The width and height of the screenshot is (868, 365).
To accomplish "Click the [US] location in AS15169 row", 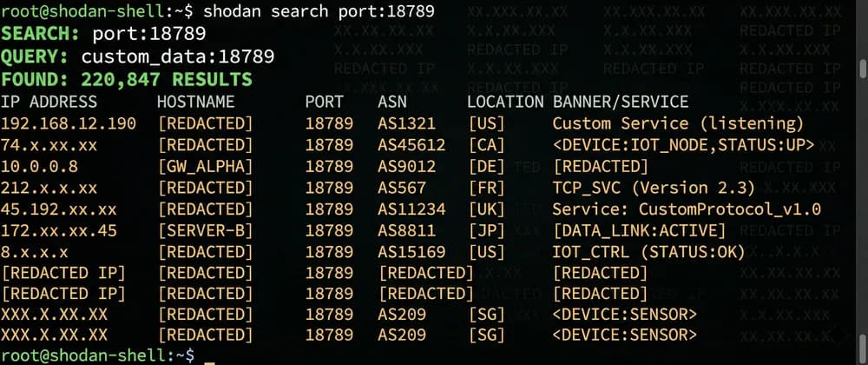I will [487, 253].
